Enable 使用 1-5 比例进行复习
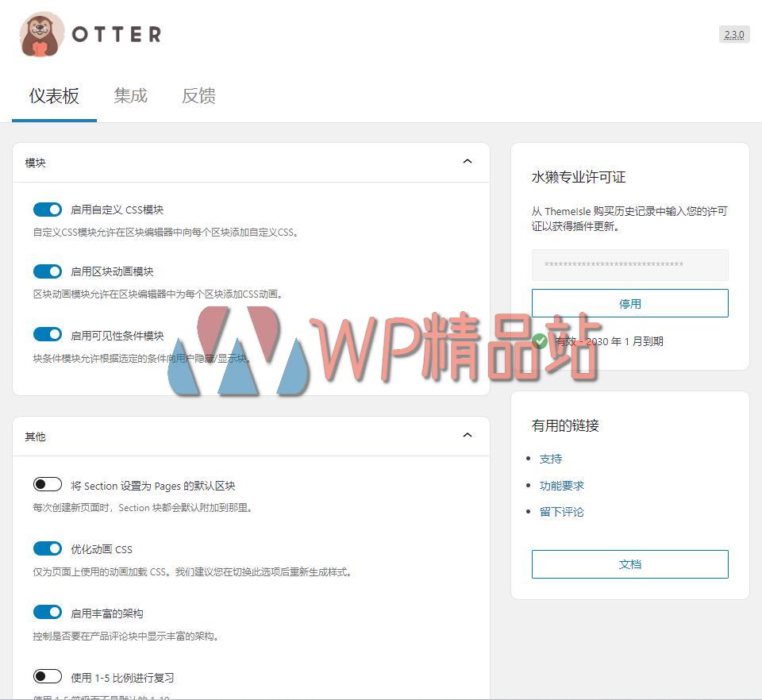762x700 pixels. point(47,675)
